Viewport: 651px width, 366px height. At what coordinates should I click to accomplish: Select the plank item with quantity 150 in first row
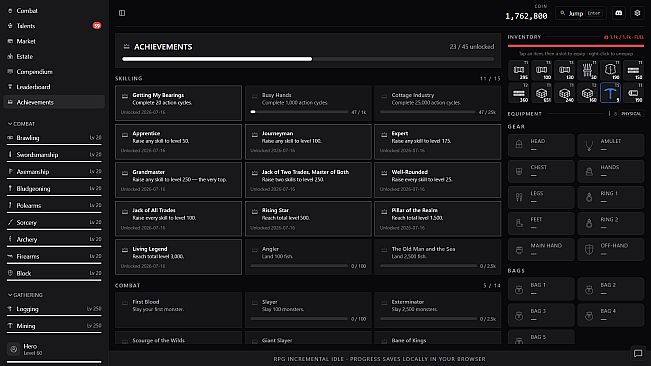633,70
